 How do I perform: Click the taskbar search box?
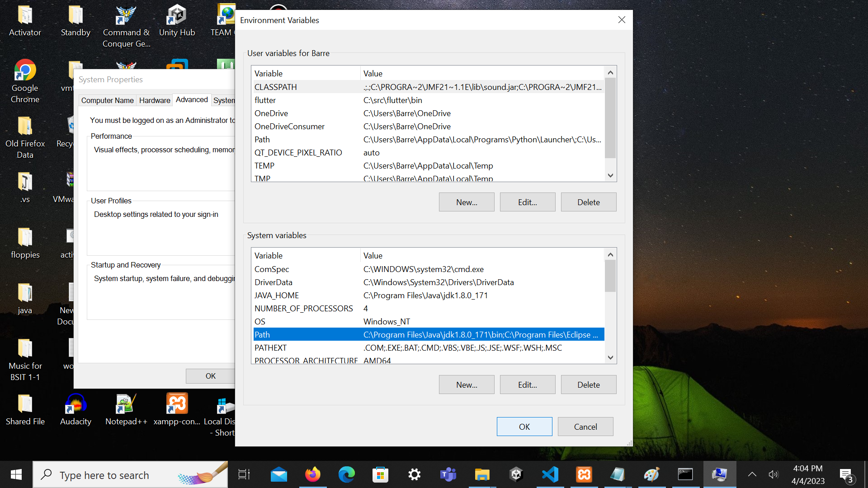[x=130, y=474]
